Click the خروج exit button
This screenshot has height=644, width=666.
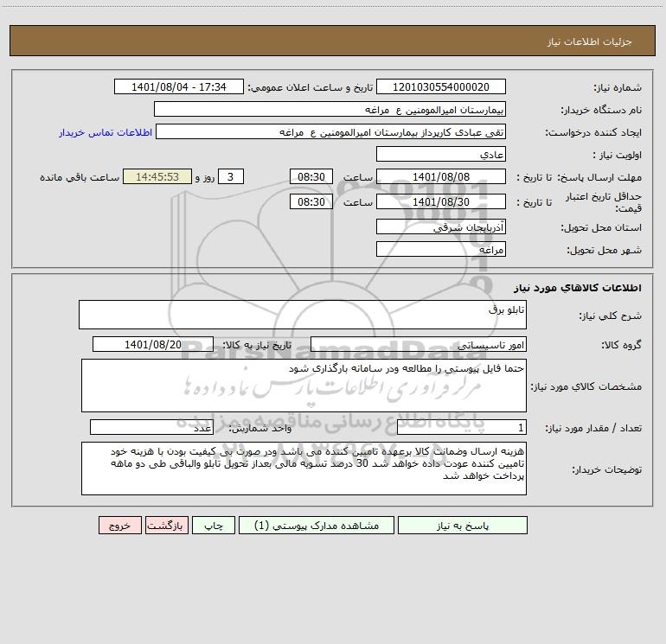point(119,525)
